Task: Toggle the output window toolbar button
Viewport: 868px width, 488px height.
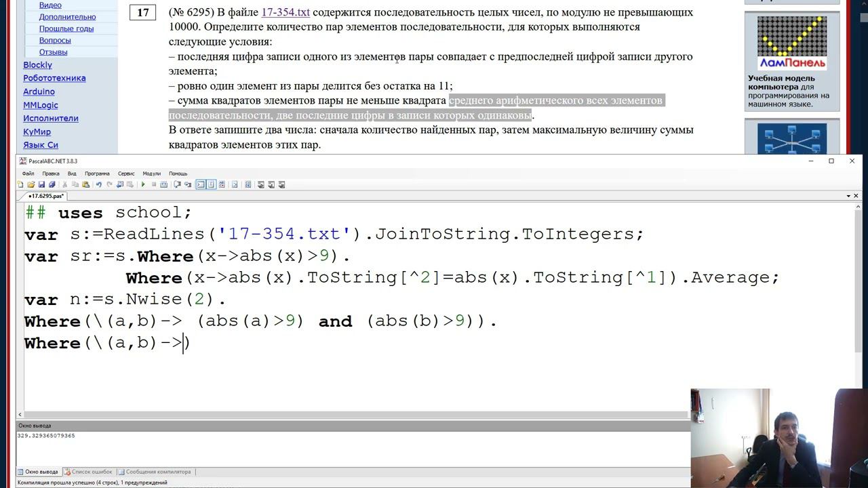Action: tap(201, 184)
